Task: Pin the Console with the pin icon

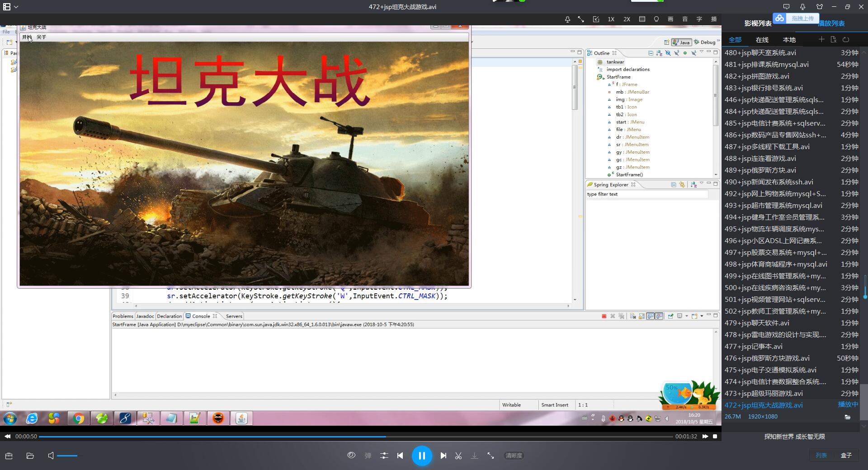Action: tap(670, 316)
